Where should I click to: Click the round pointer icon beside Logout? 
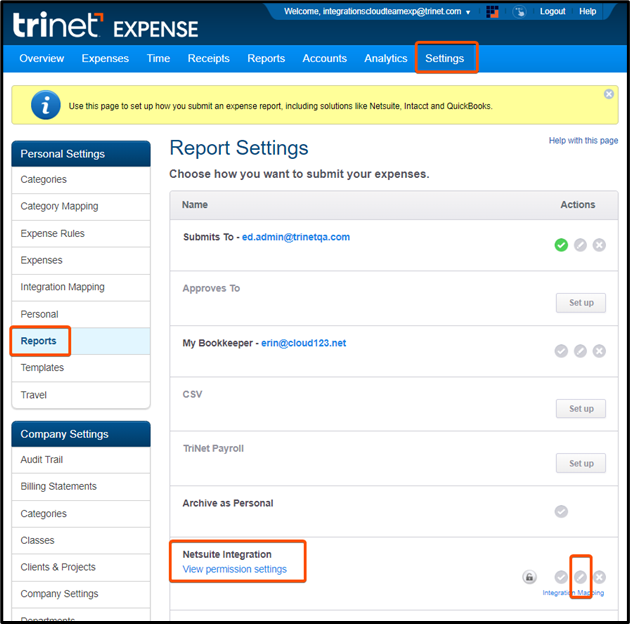point(519,12)
